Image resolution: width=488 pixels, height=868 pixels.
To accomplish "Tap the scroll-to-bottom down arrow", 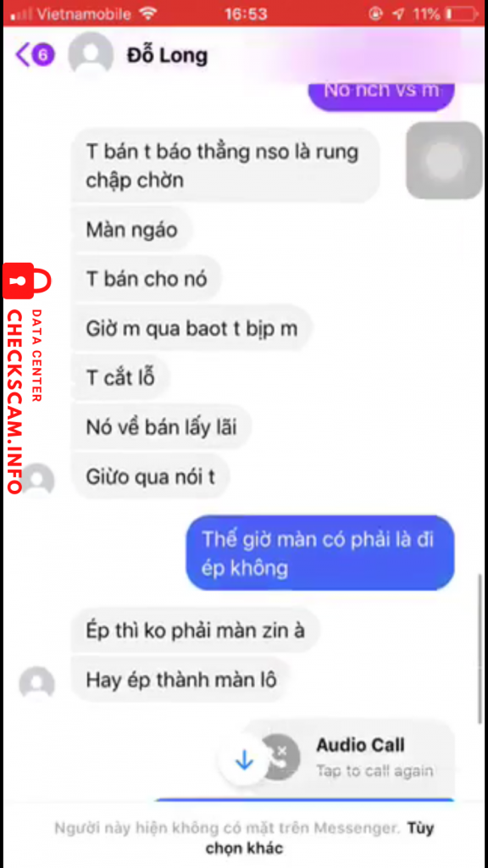I will coord(244,762).
